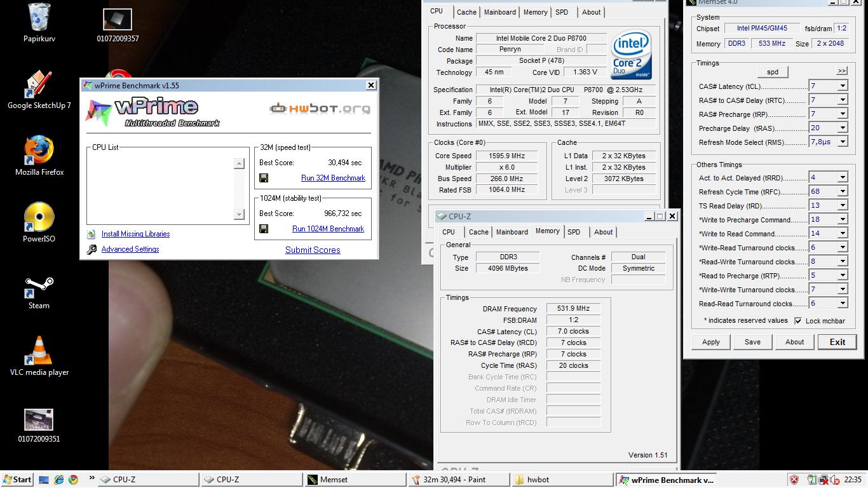The image size is (868, 488).
Task: Select Mainboard tab in front CPU-Z window
Action: point(512,232)
